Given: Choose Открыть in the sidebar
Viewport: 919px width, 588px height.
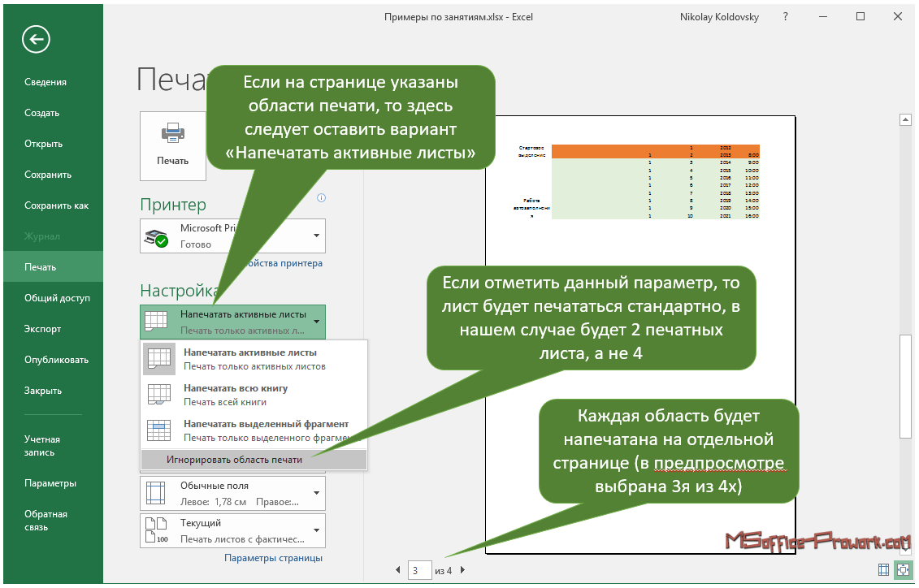Looking at the screenshot, I should pyautogui.click(x=43, y=144).
